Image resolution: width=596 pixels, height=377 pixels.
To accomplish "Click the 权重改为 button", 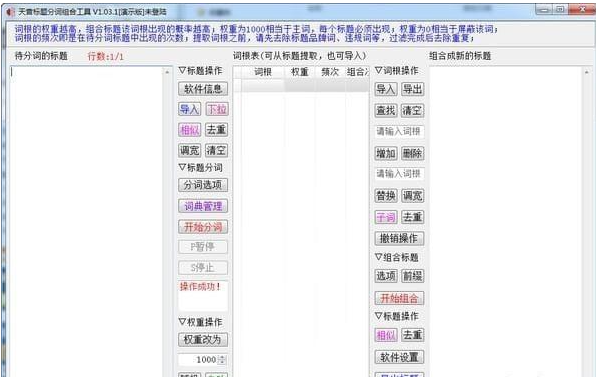I will (x=203, y=339).
